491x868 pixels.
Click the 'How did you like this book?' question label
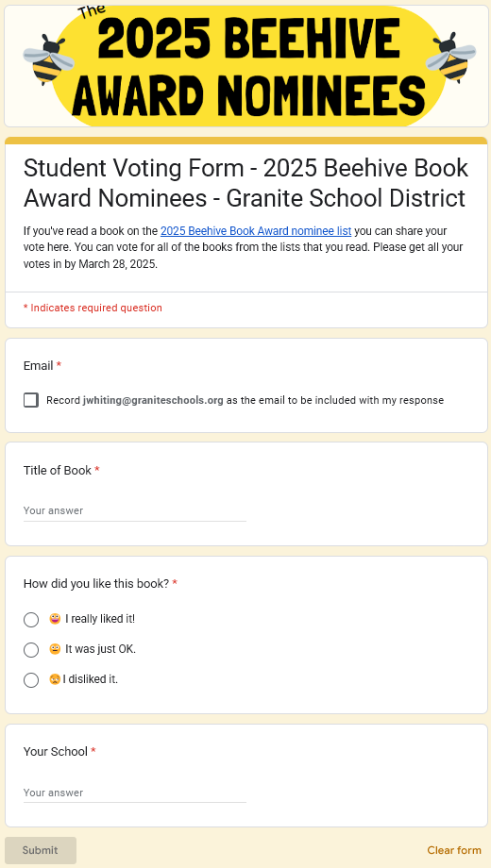tap(96, 583)
